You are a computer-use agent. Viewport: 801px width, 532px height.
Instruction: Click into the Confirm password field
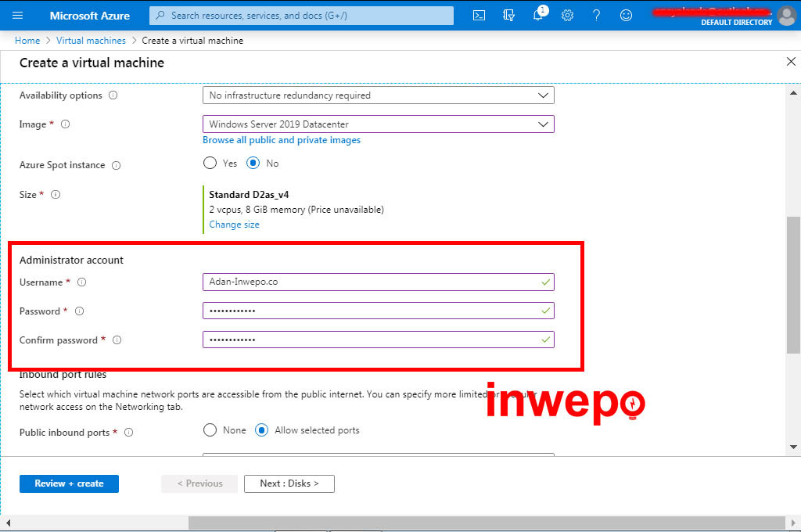coord(378,340)
